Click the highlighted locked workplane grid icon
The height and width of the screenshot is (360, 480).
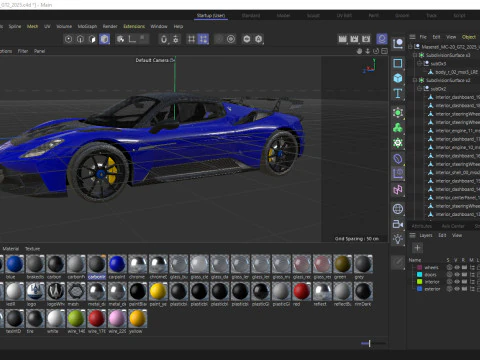203,39
